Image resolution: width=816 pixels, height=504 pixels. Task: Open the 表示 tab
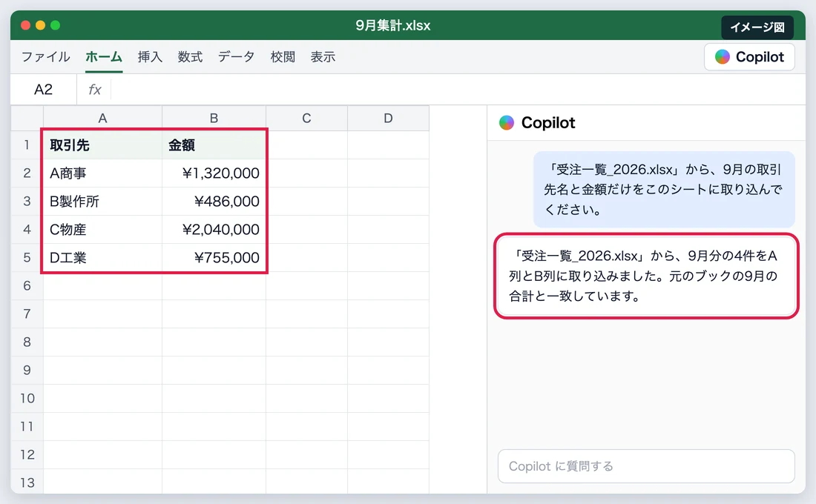(323, 56)
